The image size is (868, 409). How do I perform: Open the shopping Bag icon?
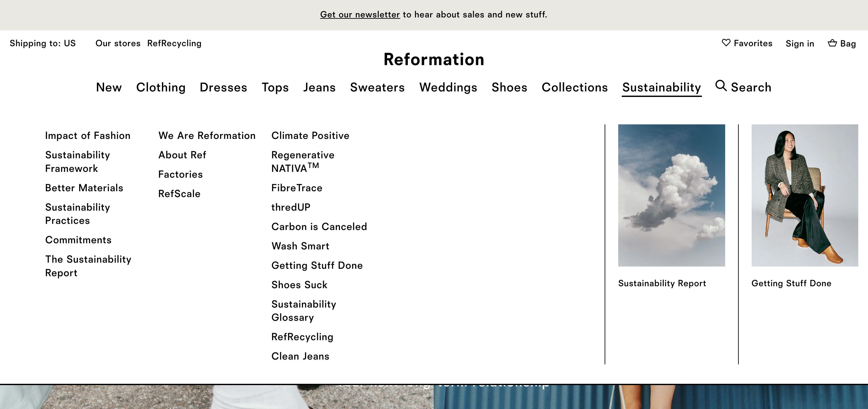click(x=832, y=43)
